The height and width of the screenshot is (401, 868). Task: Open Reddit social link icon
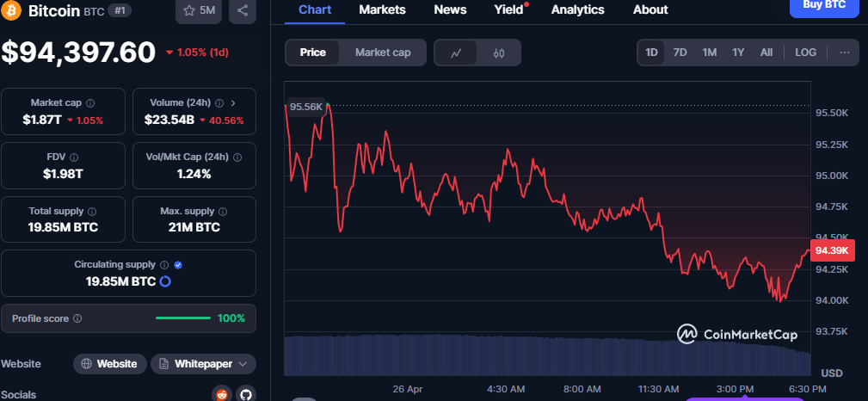click(222, 394)
